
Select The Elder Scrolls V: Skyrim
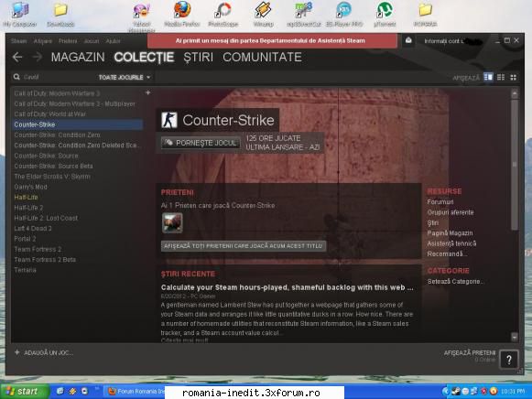coord(52,177)
